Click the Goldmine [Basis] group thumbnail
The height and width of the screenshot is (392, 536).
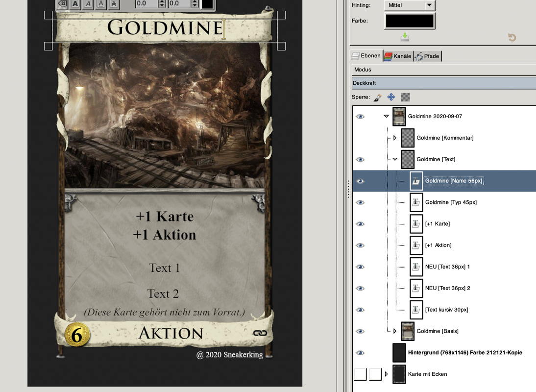[408, 331]
